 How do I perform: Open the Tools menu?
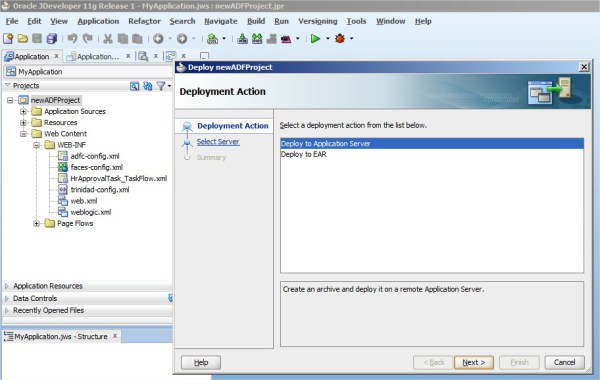click(356, 21)
